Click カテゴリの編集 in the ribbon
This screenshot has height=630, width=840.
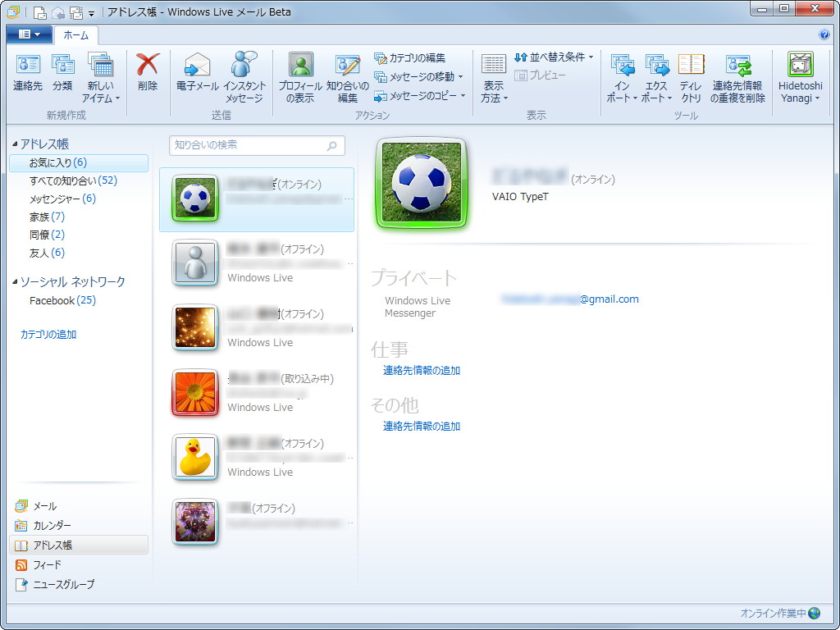point(410,58)
